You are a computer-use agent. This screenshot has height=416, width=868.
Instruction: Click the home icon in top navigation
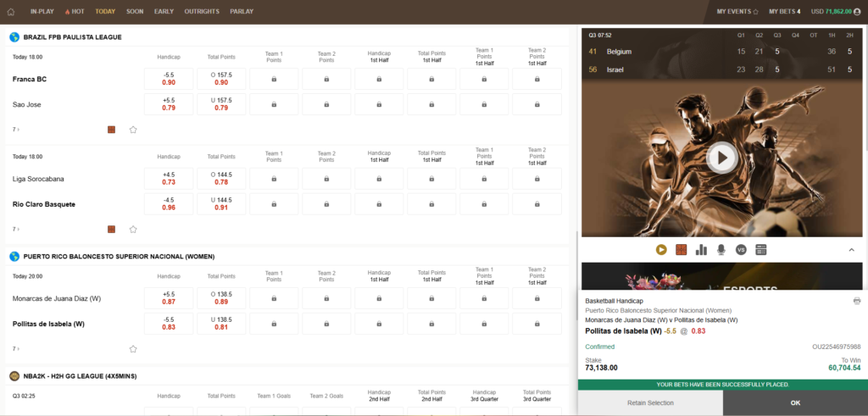pyautogui.click(x=11, y=12)
